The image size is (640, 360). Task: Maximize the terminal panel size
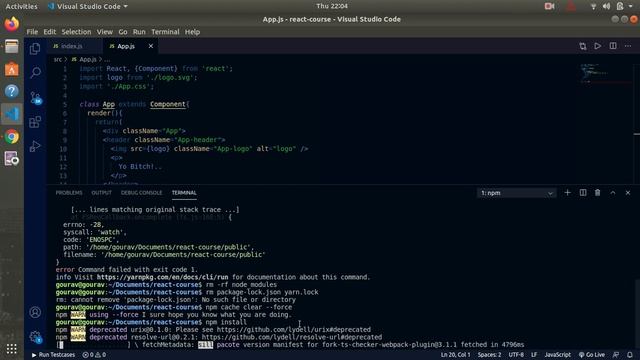click(613, 193)
